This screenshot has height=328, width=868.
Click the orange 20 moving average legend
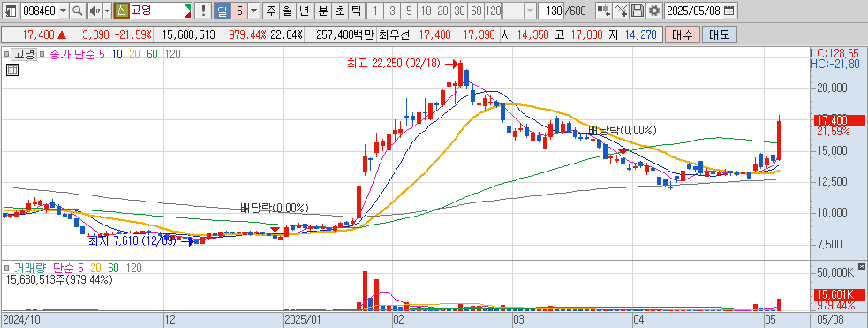point(134,54)
